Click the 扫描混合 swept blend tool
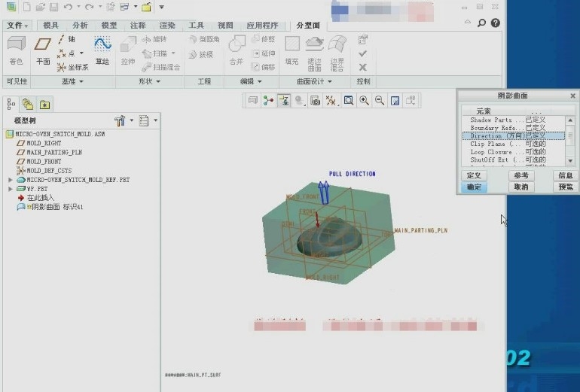The image size is (580, 392). (x=162, y=67)
